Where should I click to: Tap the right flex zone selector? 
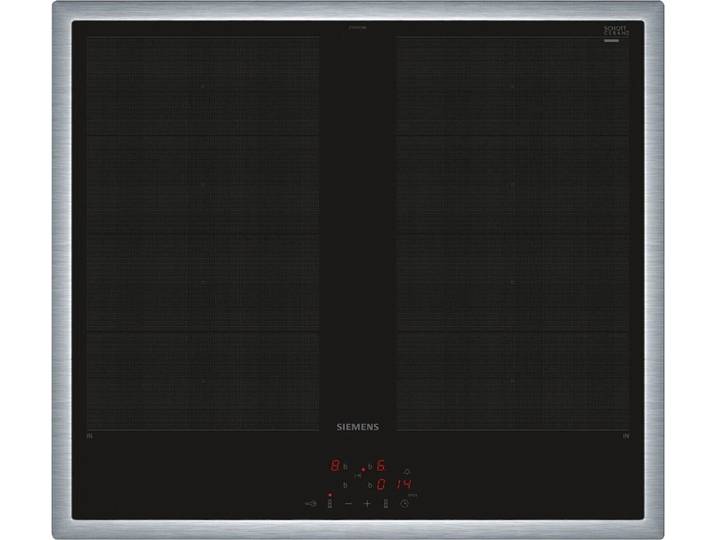click(386, 503)
